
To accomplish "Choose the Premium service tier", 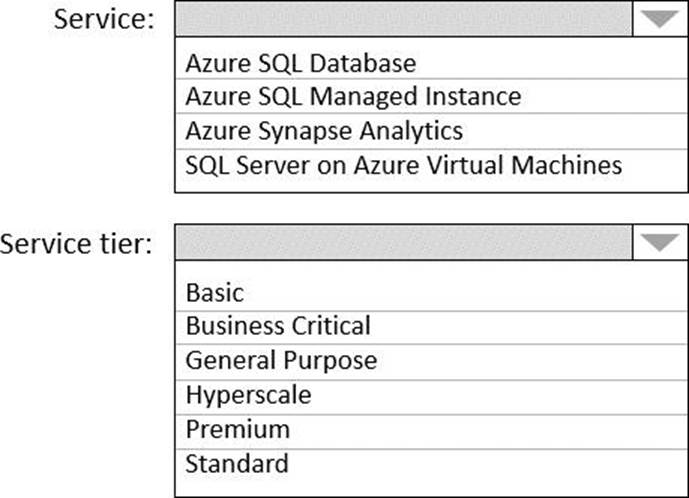I will (237, 429).
